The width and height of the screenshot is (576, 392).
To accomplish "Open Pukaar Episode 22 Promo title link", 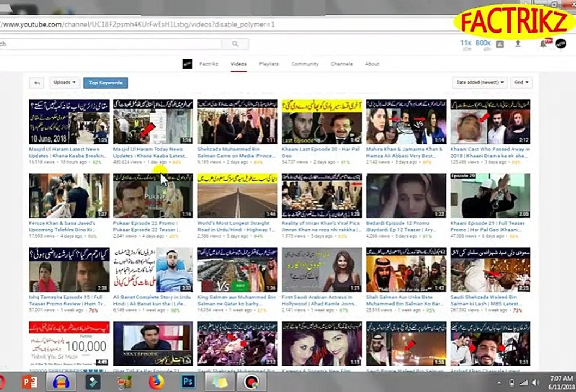I will 146,226.
